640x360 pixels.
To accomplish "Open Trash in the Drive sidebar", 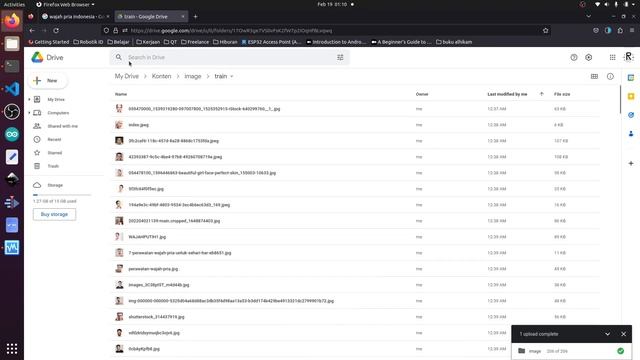I will click(x=53, y=166).
